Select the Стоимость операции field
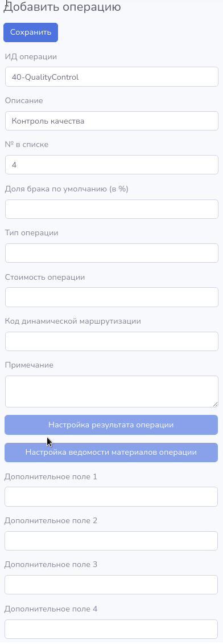Image resolution: width=223 pixels, height=644 pixels. [111, 297]
